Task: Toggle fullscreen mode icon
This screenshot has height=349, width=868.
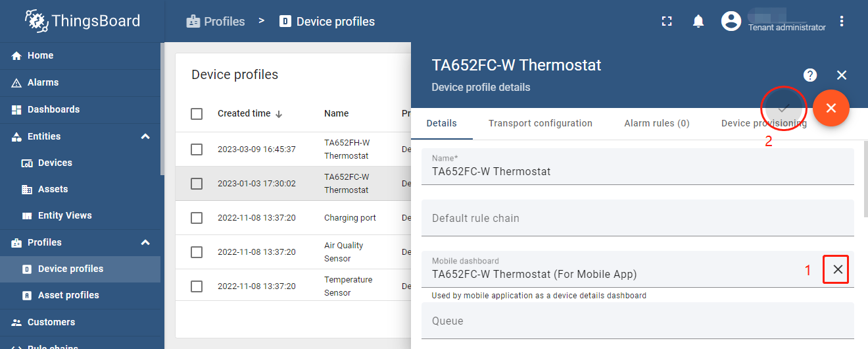Action: point(667,21)
